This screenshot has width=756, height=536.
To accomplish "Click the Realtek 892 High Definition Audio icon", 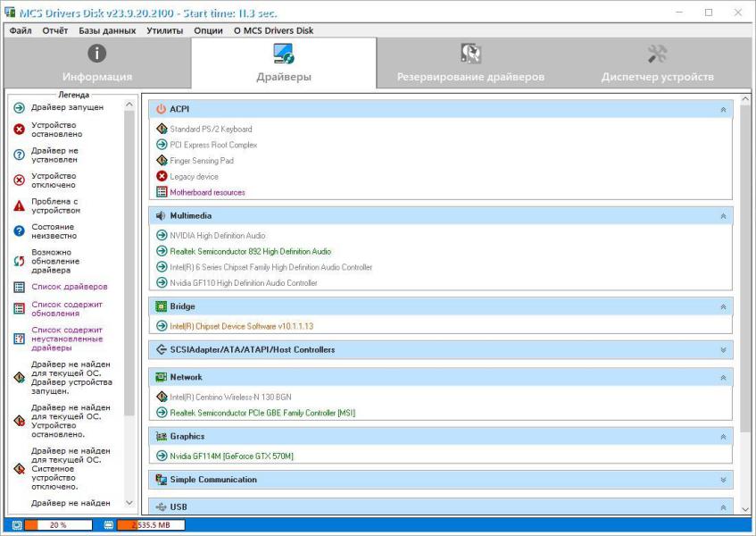I will point(162,251).
